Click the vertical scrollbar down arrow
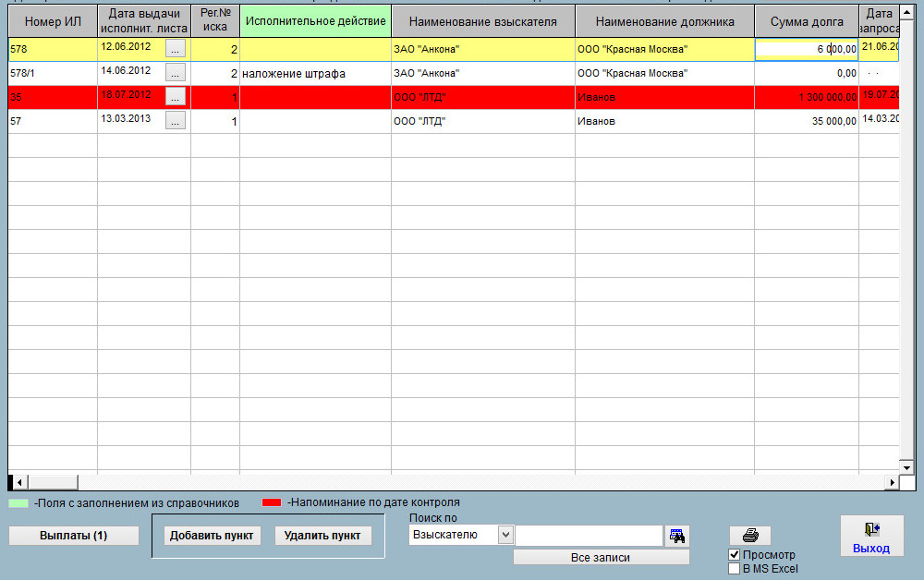Viewport: 924px width, 580px height. click(x=907, y=467)
